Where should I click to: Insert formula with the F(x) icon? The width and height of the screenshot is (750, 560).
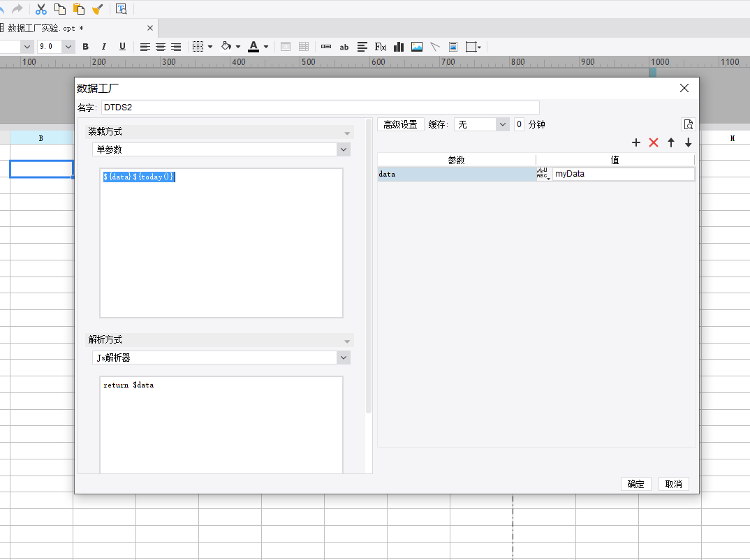pos(381,47)
